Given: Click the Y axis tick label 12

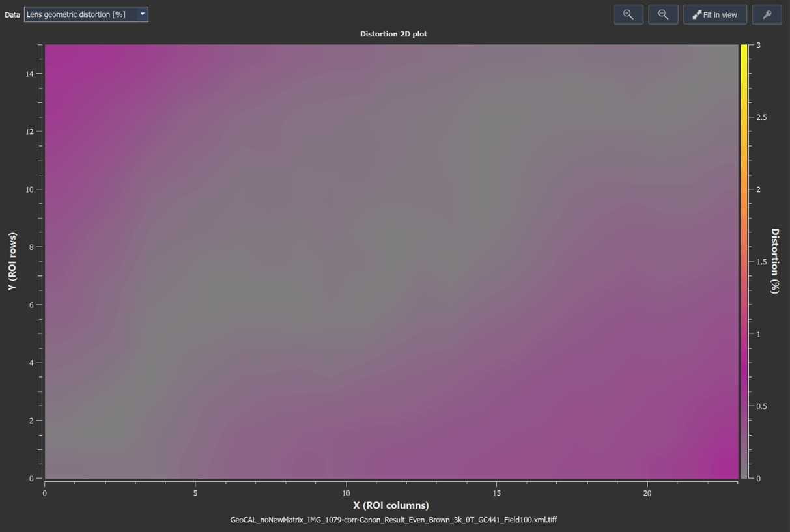Looking at the screenshot, I should coord(29,132).
